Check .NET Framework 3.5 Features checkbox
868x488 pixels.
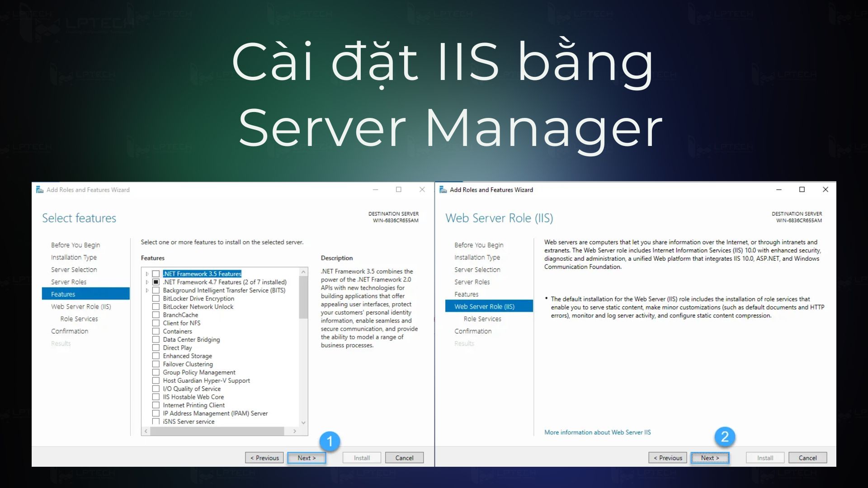156,274
